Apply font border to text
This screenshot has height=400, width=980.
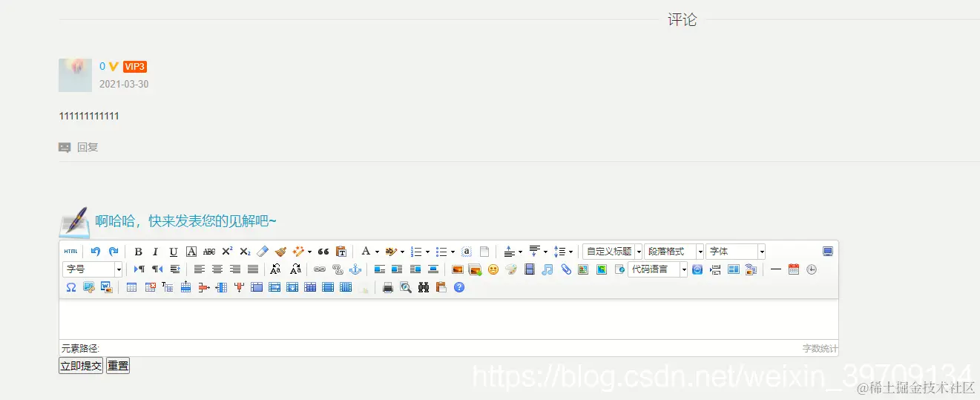pos(191,252)
